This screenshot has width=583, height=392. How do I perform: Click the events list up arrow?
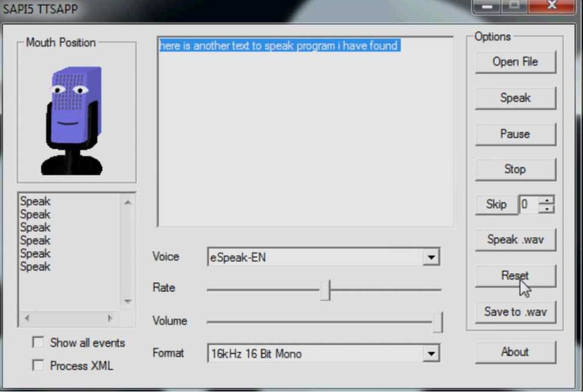pos(128,203)
